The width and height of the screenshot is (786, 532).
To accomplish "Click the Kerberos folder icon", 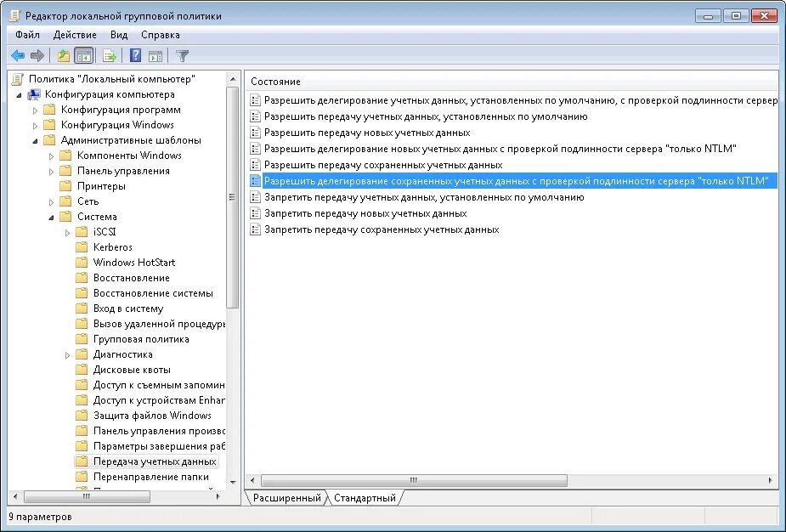I will pos(82,247).
